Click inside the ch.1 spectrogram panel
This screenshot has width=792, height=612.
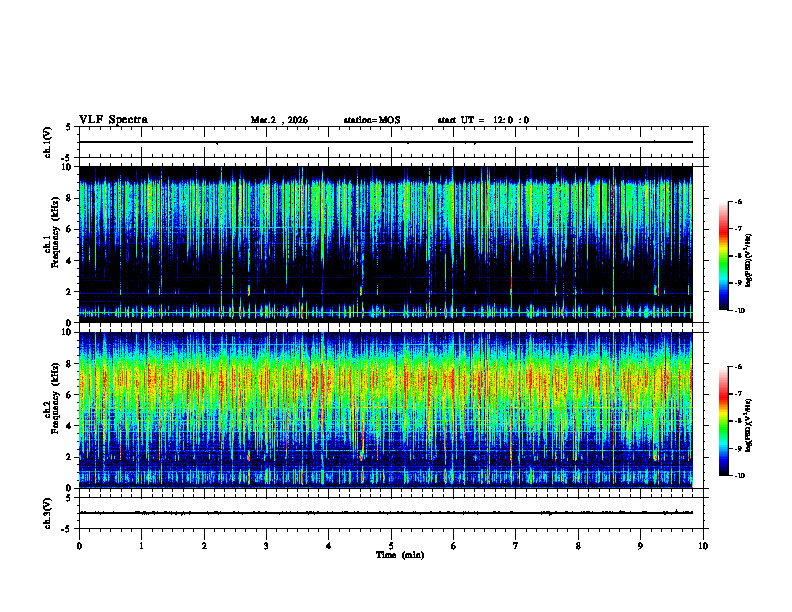pyautogui.click(x=386, y=244)
